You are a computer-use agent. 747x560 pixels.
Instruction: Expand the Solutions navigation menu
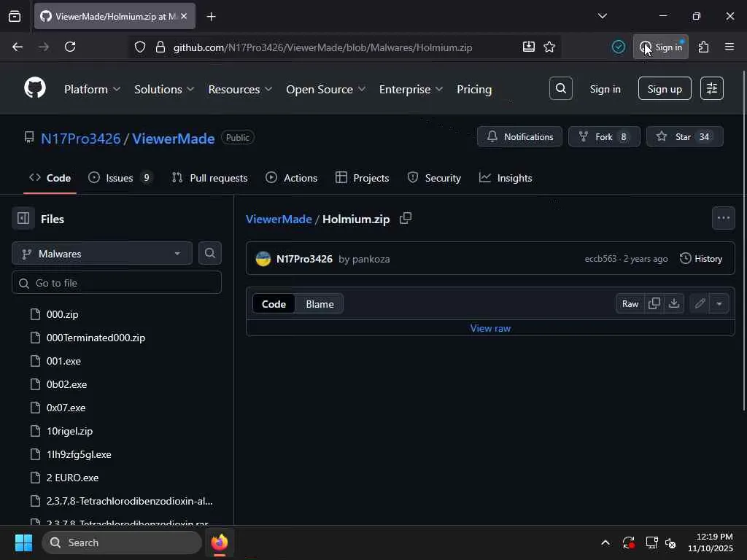[x=164, y=89]
